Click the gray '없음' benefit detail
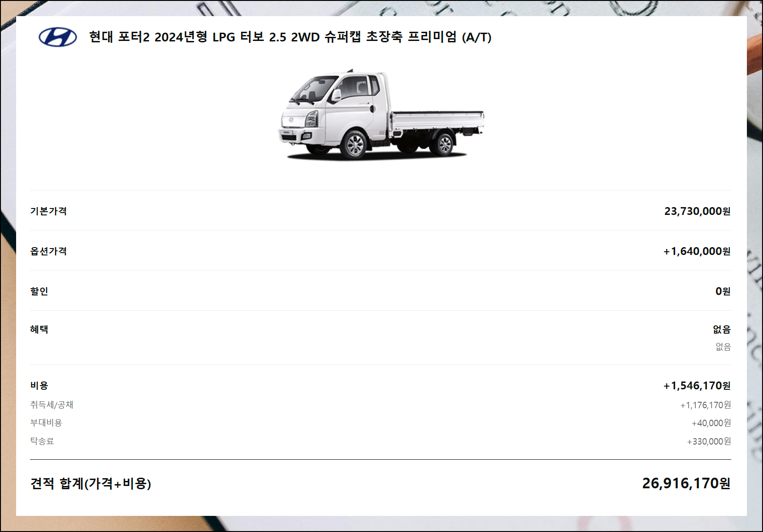763x532 pixels. (723, 347)
